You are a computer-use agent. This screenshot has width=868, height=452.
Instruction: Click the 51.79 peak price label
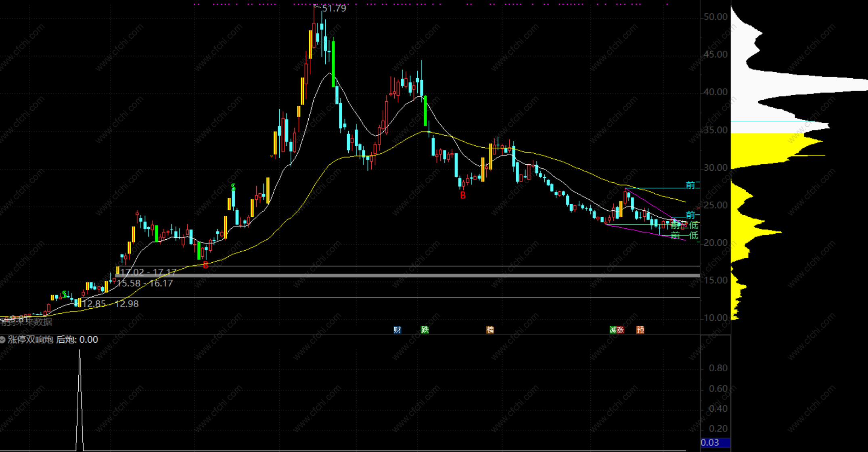pyautogui.click(x=334, y=8)
